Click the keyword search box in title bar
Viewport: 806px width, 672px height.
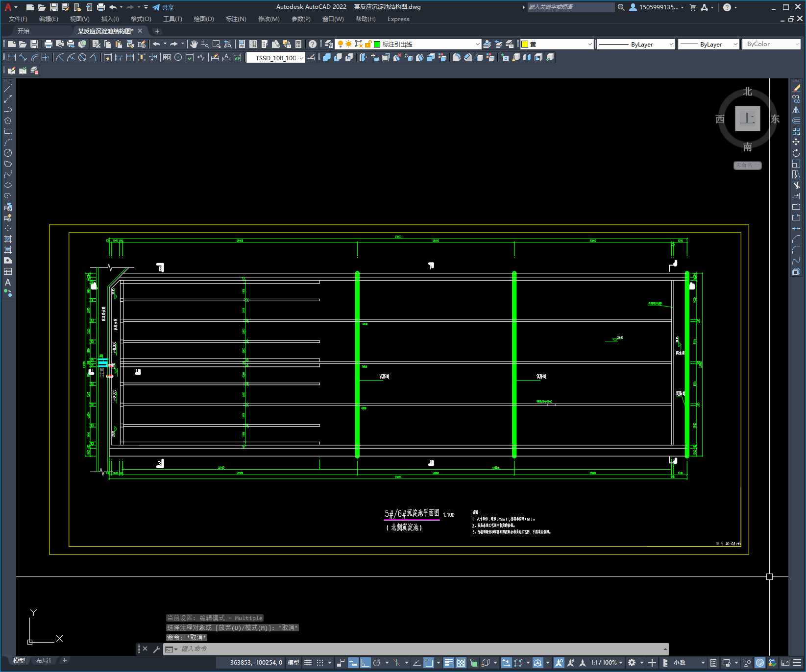coord(571,7)
